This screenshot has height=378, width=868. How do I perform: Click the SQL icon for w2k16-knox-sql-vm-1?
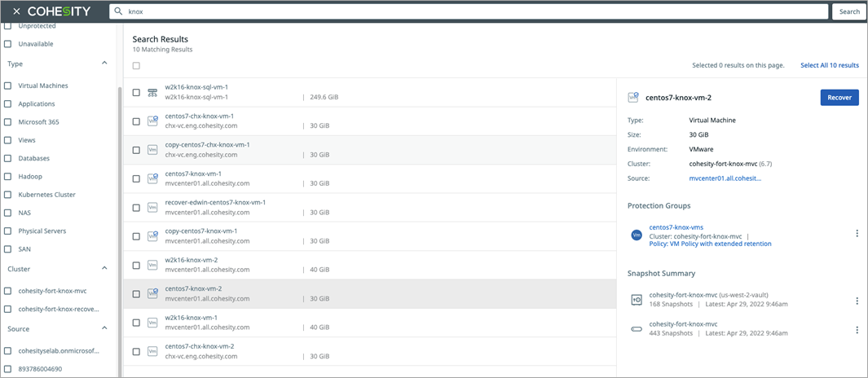(x=153, y=92)
